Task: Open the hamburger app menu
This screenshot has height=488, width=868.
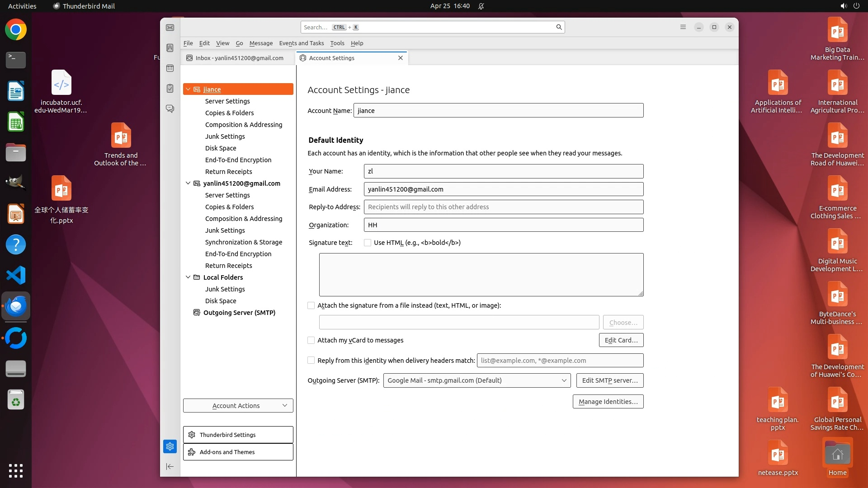Action: click(683, 27)
